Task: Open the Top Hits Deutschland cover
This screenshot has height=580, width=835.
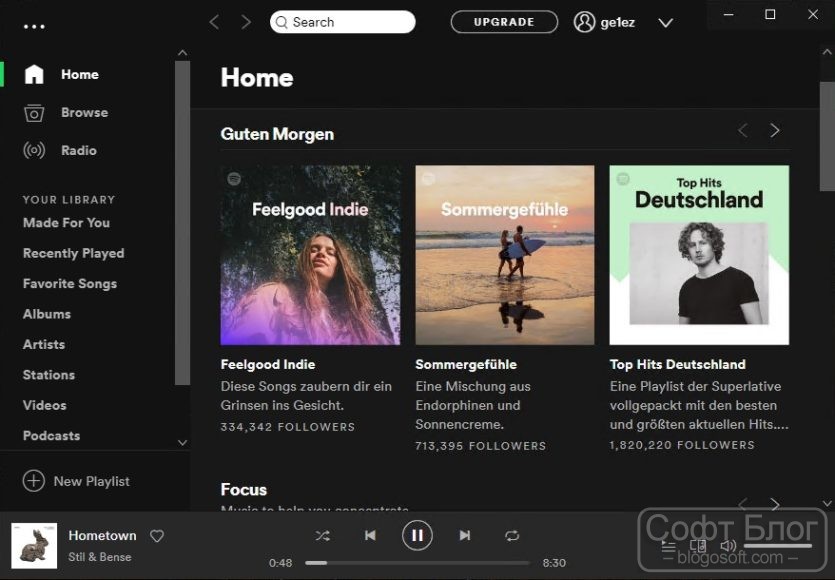Action: 699,255
